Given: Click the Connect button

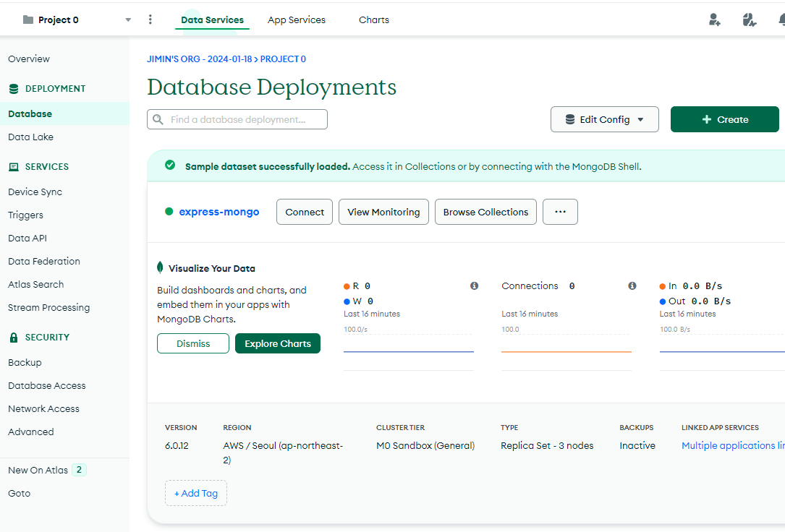Looking at the screenshot, I should click(x=305, y=212).
